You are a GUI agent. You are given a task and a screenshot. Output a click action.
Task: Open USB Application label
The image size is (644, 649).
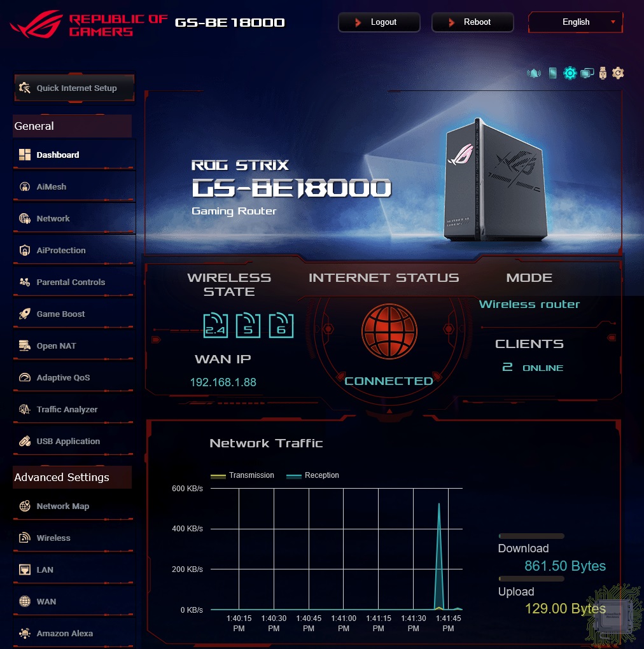68,442
